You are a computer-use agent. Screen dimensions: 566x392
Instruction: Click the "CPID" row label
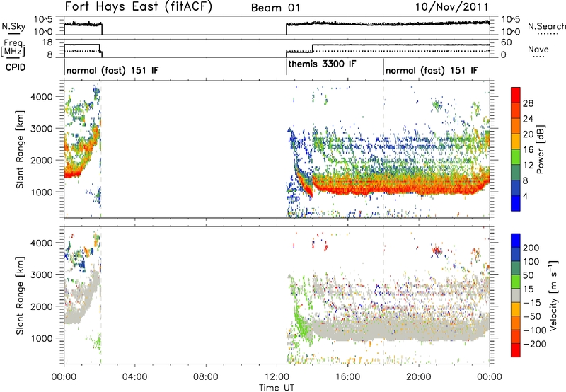(x=16, y=67)
